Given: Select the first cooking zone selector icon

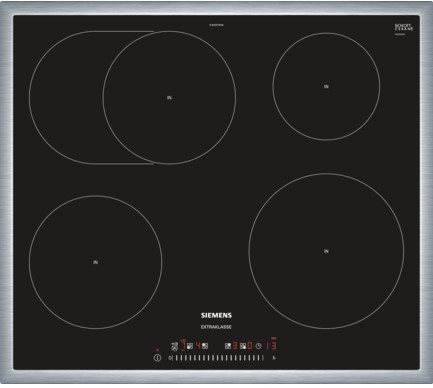Looking at the screenshot, I should tap(190, 346).
